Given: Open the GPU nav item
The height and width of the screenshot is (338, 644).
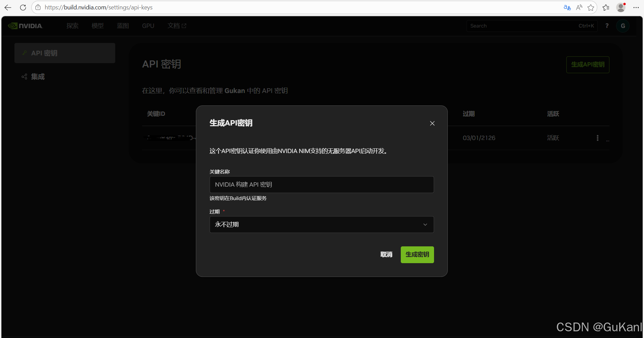Looking at the screenshot, I should point(148,26).
